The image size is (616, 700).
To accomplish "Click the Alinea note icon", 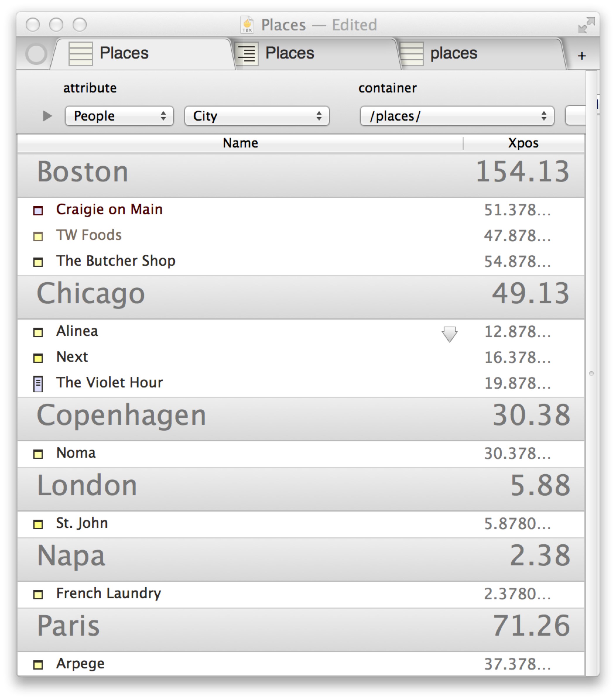I will click(38, 332).
